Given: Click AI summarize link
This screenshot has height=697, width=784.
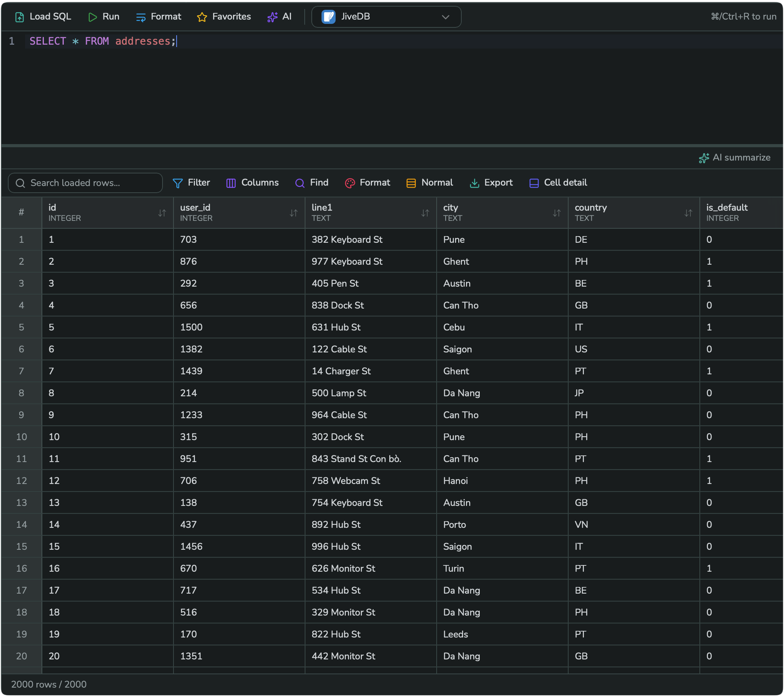Looking at the screenshot, I should pos(735,158).
